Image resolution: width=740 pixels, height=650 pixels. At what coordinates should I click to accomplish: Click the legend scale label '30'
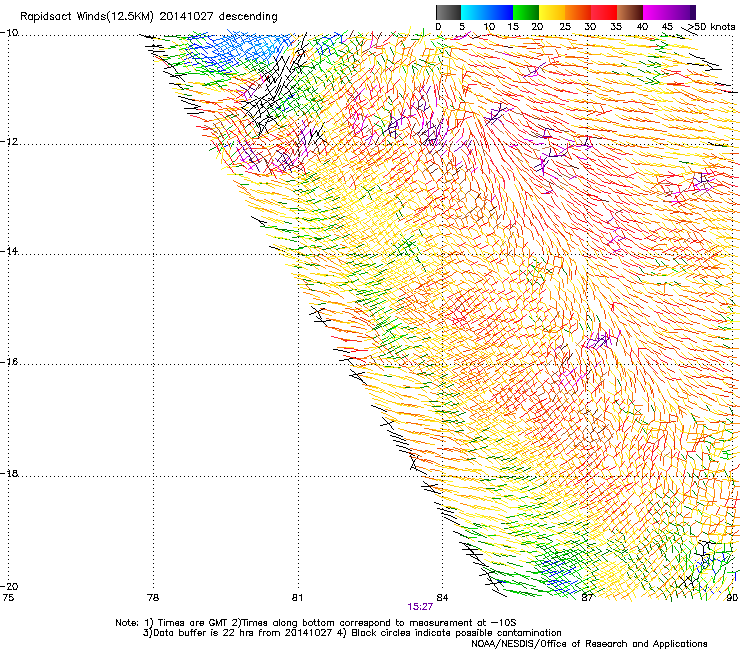click(590, 27)
